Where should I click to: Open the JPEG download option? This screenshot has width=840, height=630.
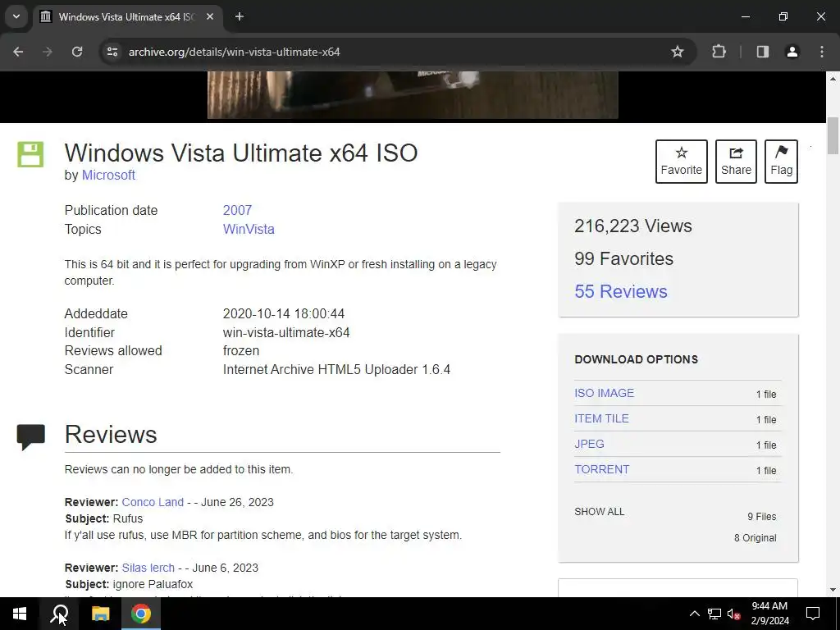[589, 444]
